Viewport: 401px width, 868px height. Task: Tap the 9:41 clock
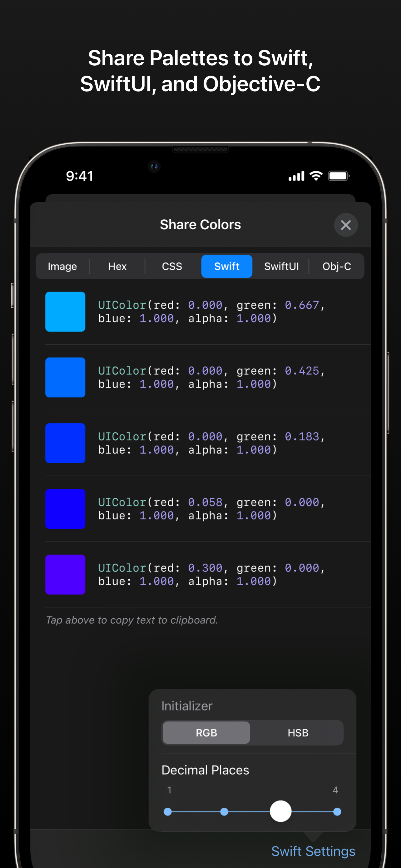[x=79, y=176]
